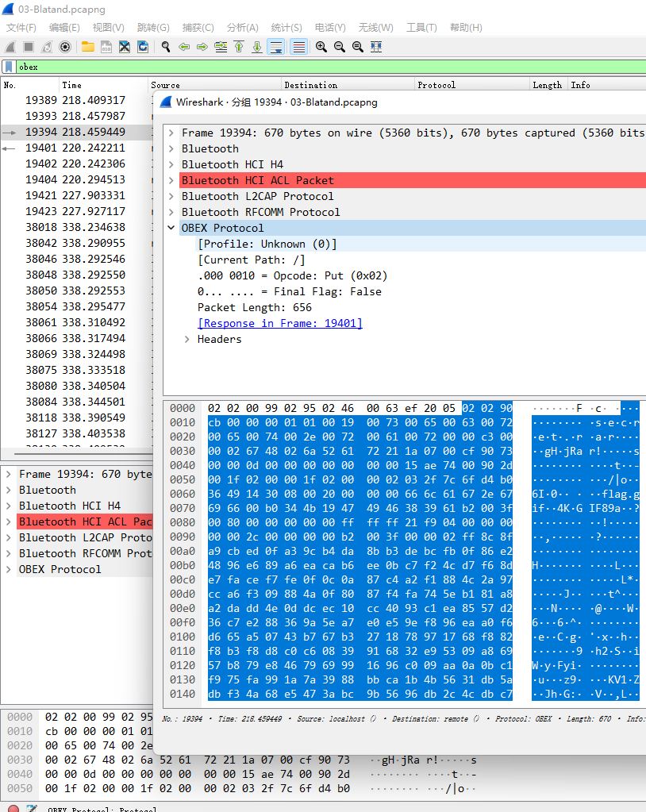Expand Bluetooth node in packet dialog
The image size is (646, 812).
click(171, 149)
